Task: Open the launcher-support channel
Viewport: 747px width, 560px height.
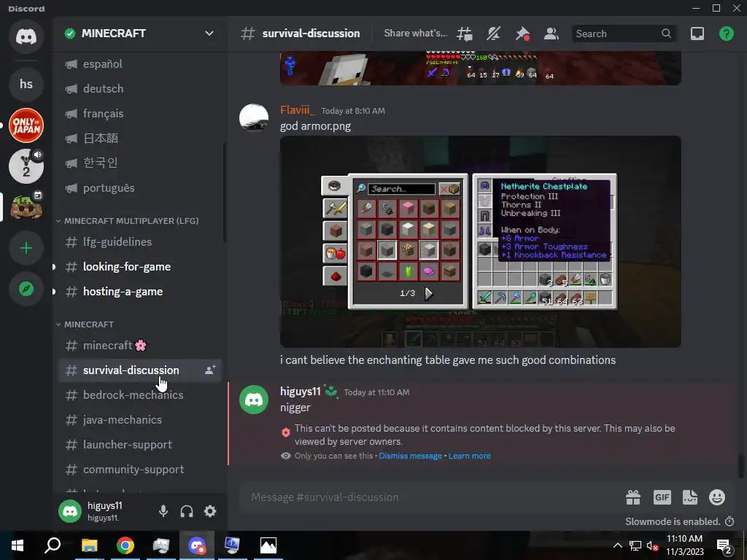Action: pos(139,444)
